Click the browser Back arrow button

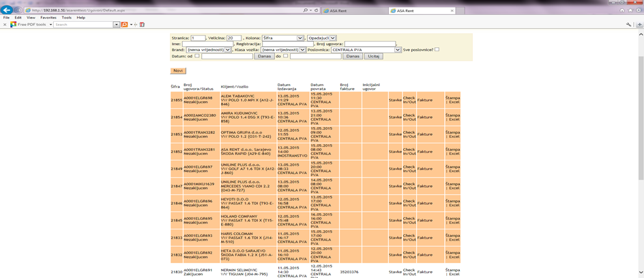tap(7, 10)
